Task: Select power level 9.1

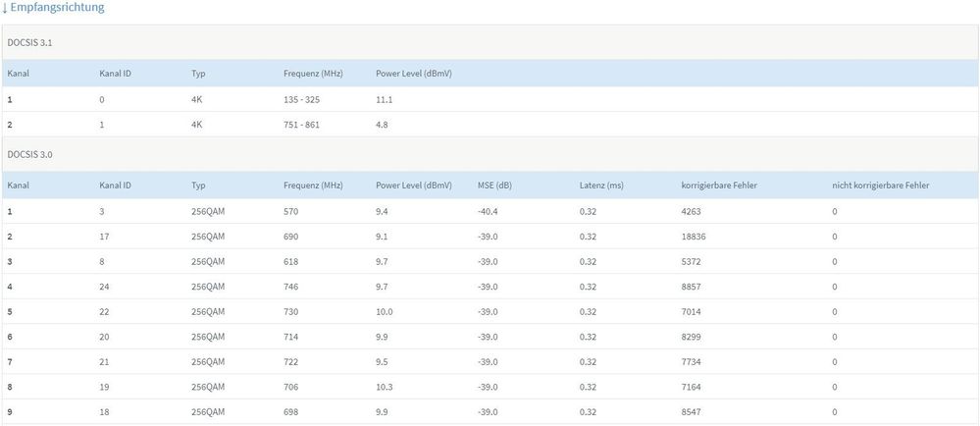Action: point(382,237)
